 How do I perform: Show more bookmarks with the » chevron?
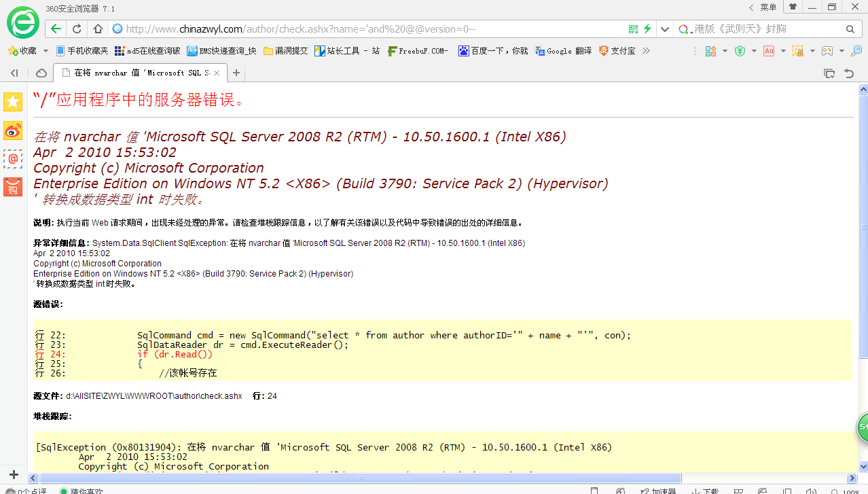646,51
